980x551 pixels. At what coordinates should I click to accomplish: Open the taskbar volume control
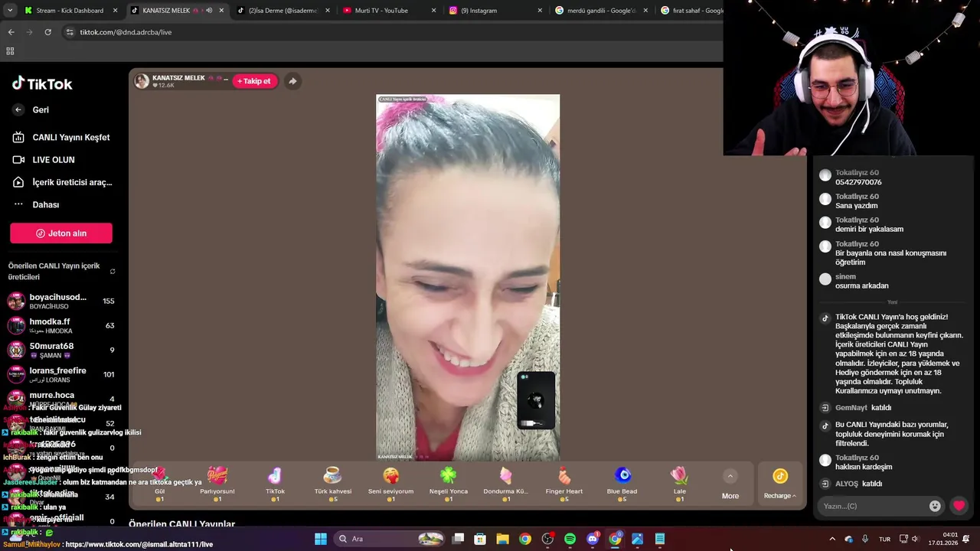click(x=915, y=539)
